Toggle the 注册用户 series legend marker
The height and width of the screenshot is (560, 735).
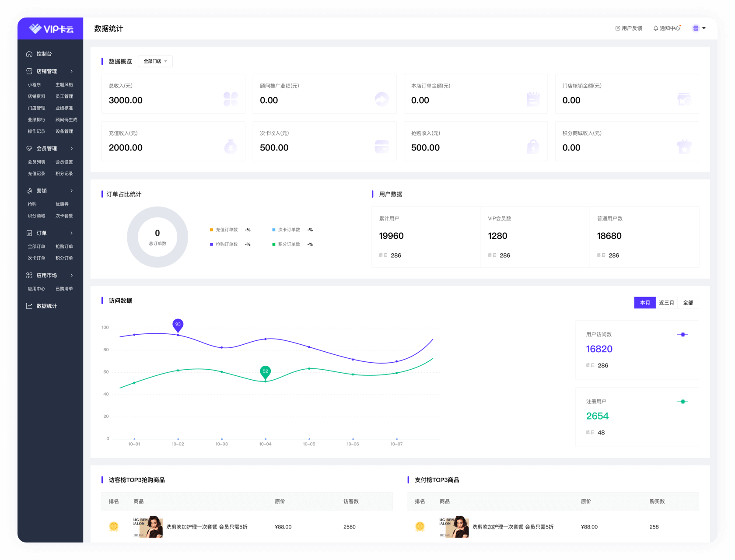point(682,402)
